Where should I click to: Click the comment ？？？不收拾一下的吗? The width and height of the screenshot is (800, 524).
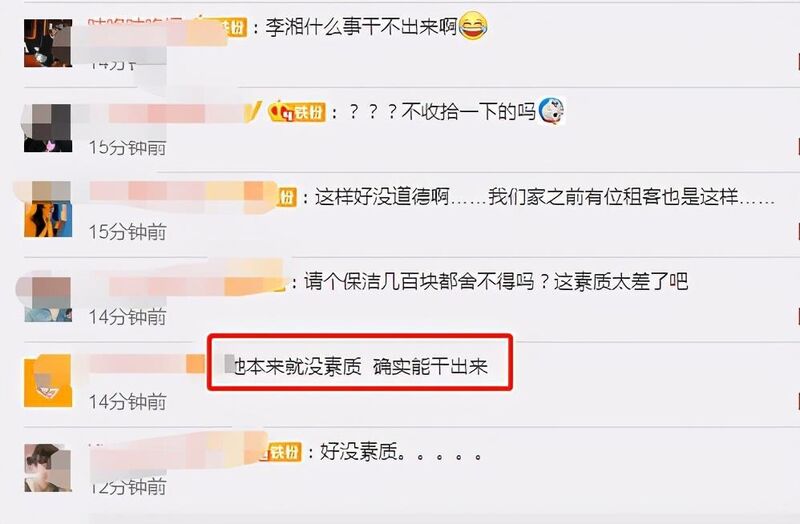click(442, 111)
